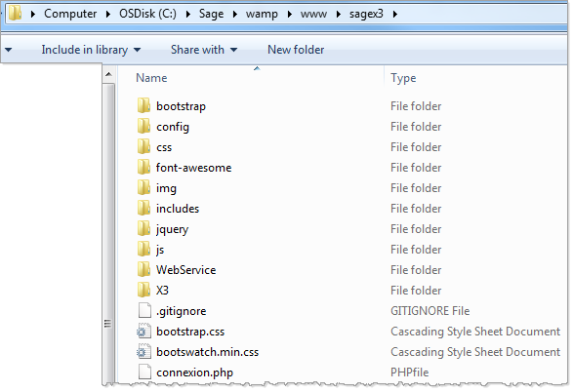Navigate to the wamp breadcrumb

coord(262,14)
